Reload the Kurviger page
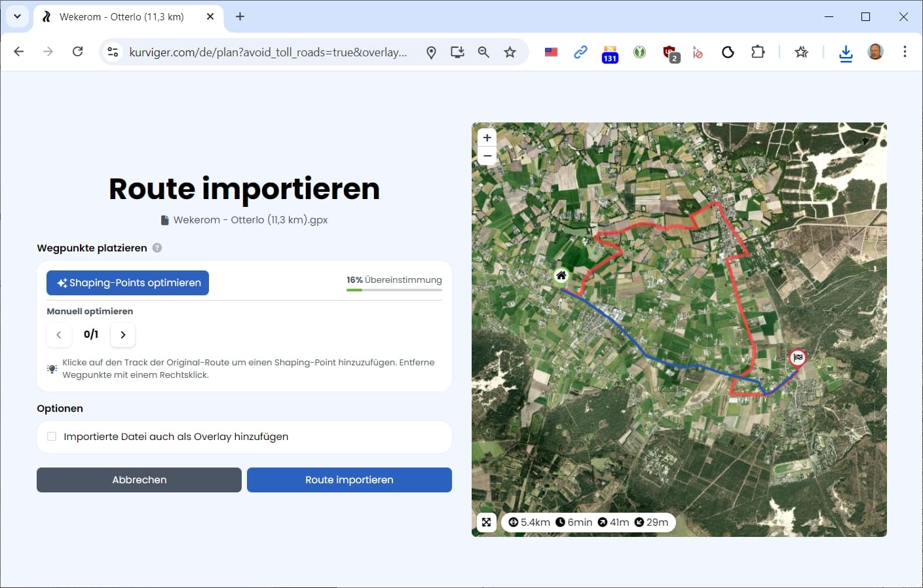Viewport: 923px width, 588px height. pyautogui.click(x=77, y=52)
